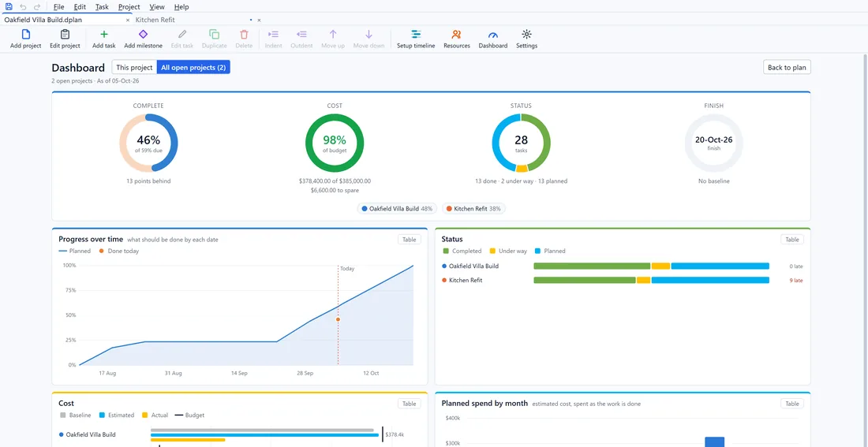Image resolution: width=868 pixels, height=447 pixels.
Task: Click the '0 late' text
Action: (796, 266)
